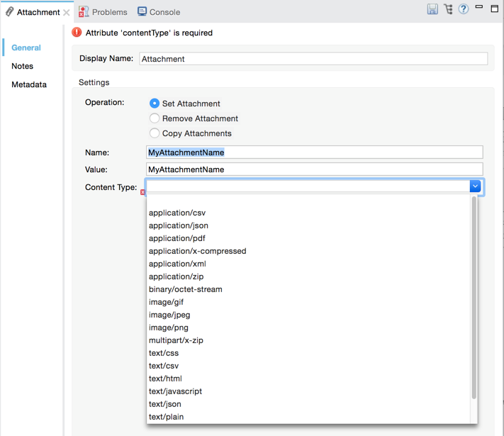The height and width of the screenshot is (436, 504).
Task: Click the dropdown list scrollbar
Action: click(x=474, y=298)
